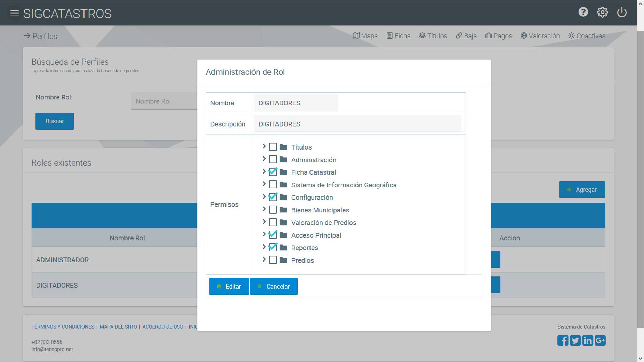The image size is (644, 362).
Task: Open the LinkedIn social icon
Action: coord(588,340)
